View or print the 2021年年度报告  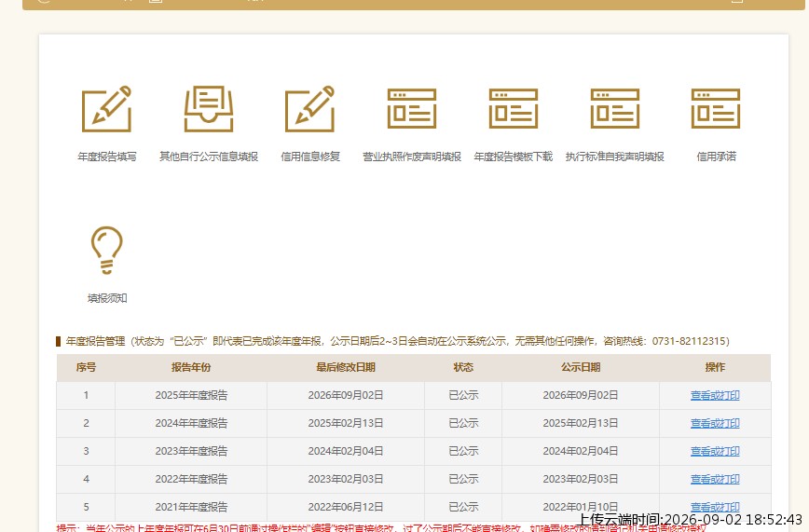point(715,507)
